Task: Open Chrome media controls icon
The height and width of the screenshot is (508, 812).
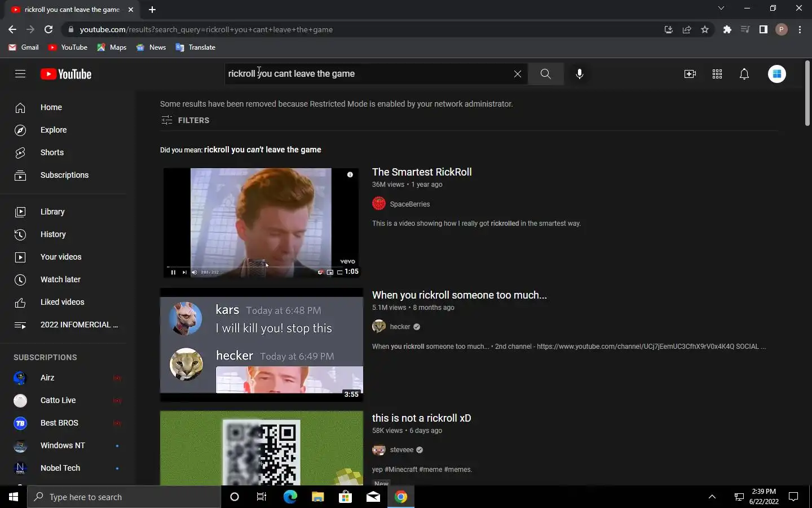Action: 745,29
